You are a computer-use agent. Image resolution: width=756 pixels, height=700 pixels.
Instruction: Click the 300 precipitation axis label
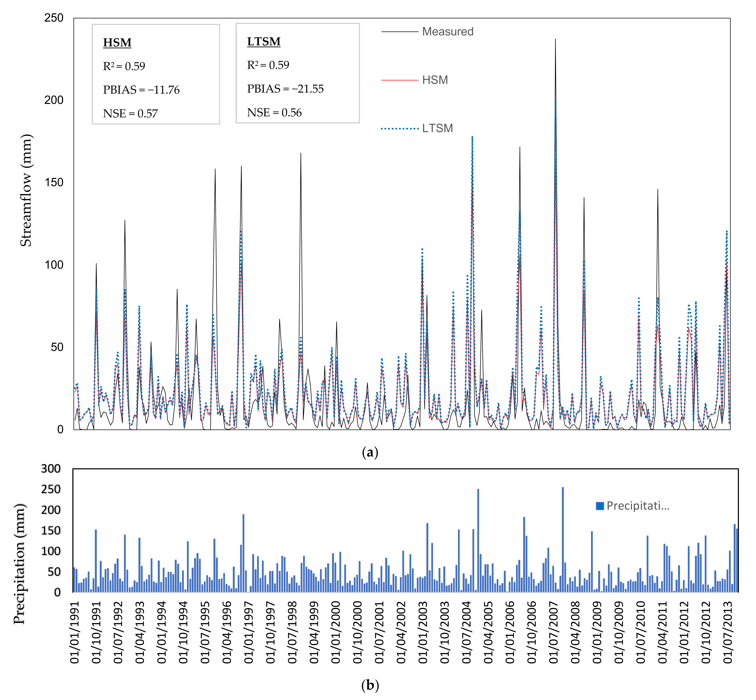[x=51, y=469]
